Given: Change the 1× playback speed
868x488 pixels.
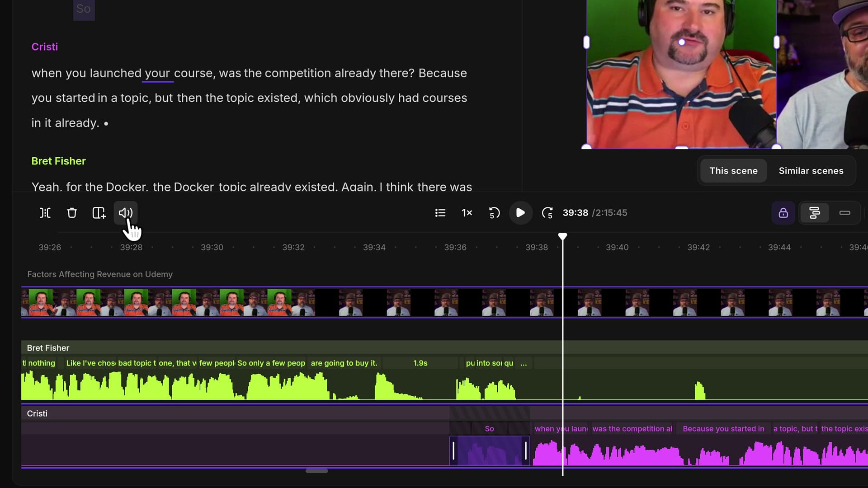Looking at the screenshot, I should click(467, 213).
